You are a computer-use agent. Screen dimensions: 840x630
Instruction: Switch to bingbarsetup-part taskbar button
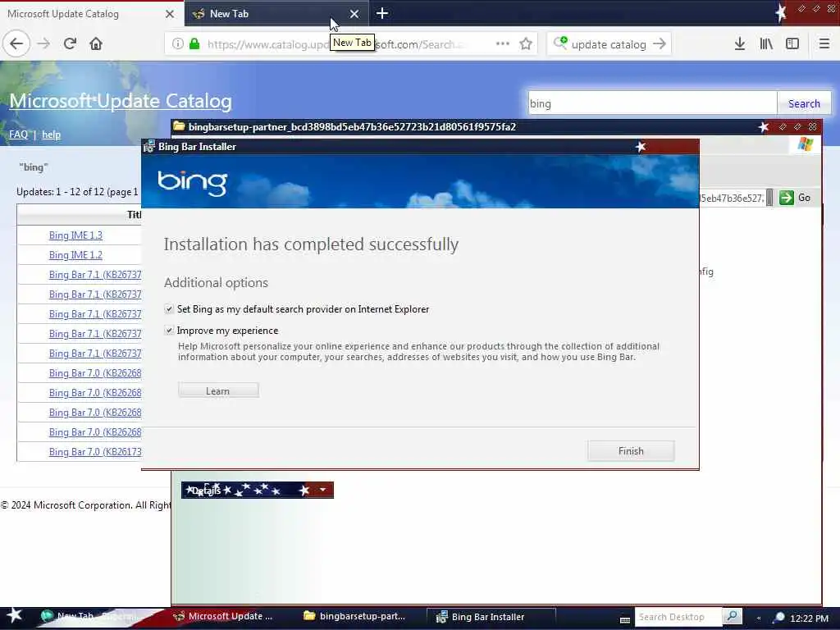[354, 616]
